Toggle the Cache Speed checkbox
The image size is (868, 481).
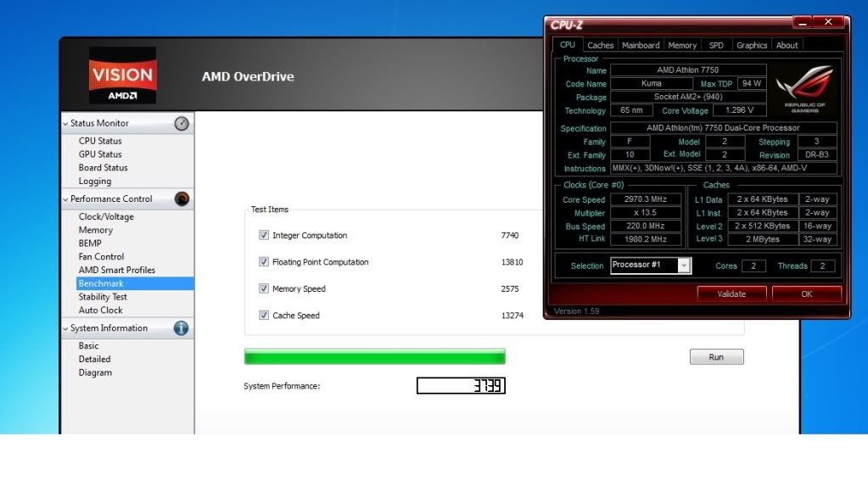(x=264, y=315)
